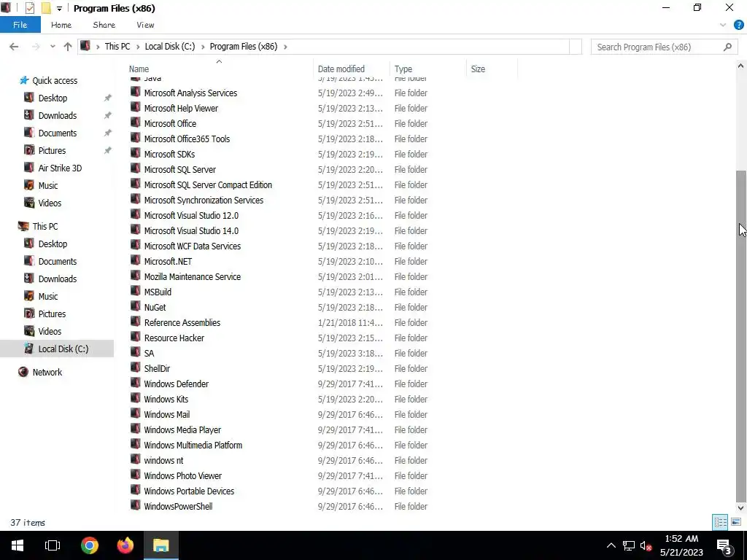Image resolution: width=747 pixels, height=560 pixels.
Task: Select Reference Assemblies folder
Action: tap(182, 322)
